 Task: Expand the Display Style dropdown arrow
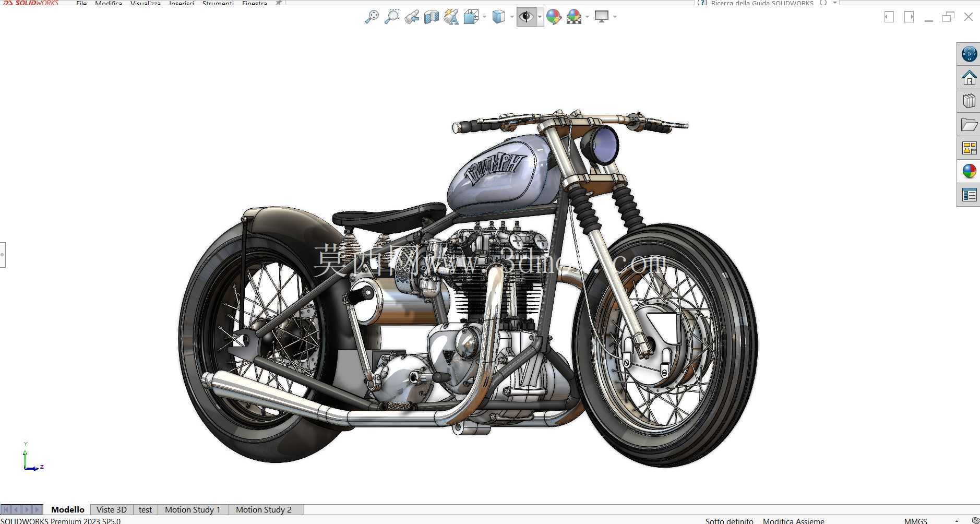(512, 17)
